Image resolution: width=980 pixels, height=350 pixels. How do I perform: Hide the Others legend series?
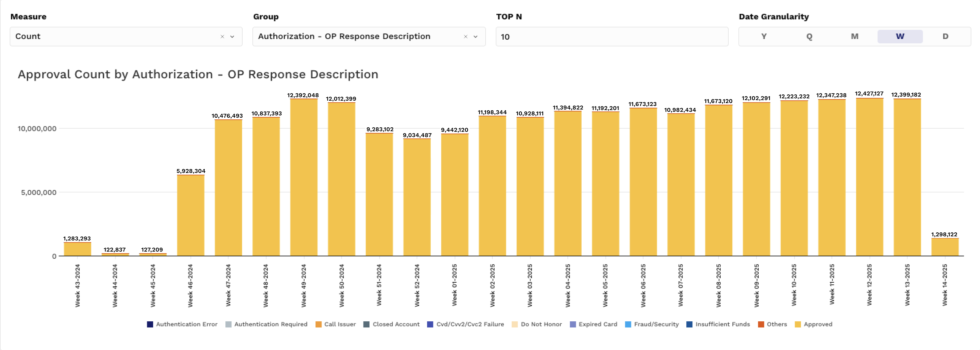click(x=761, y=324)
